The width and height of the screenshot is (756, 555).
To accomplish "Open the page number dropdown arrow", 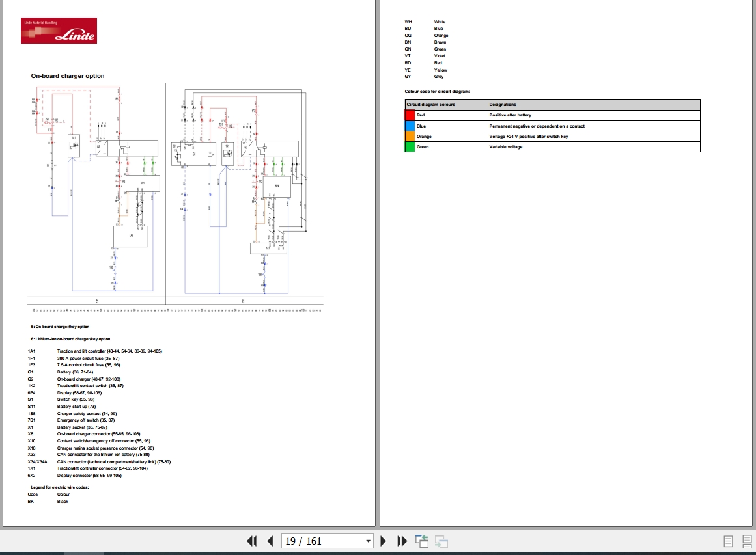I will pos(369,541).
